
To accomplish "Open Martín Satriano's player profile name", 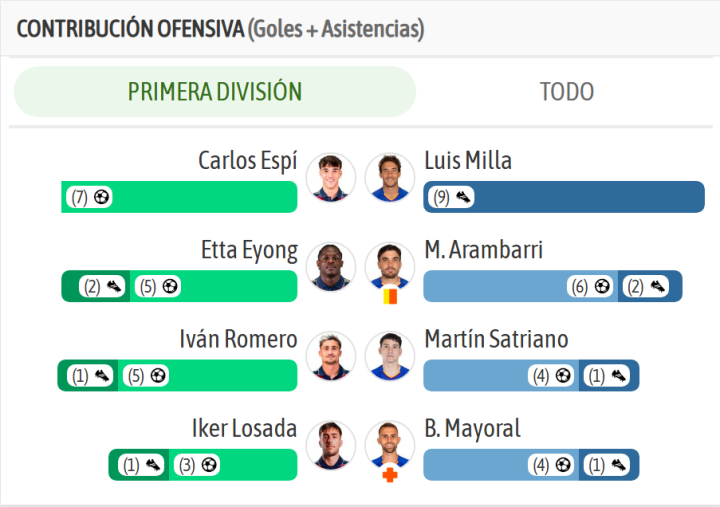I will [496, 339].
